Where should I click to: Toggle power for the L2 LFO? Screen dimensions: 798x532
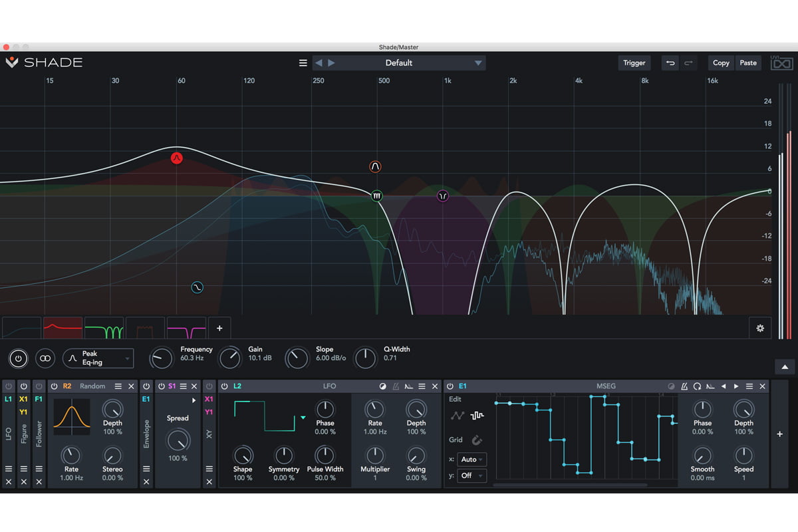224,386
